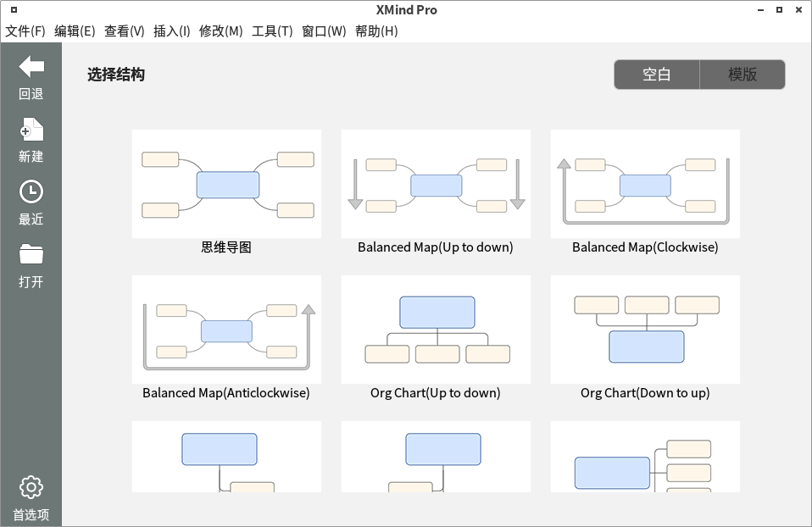Open the 查看(V) menu
This screenshot has height=527, width=812.
(x=124, y=31)
